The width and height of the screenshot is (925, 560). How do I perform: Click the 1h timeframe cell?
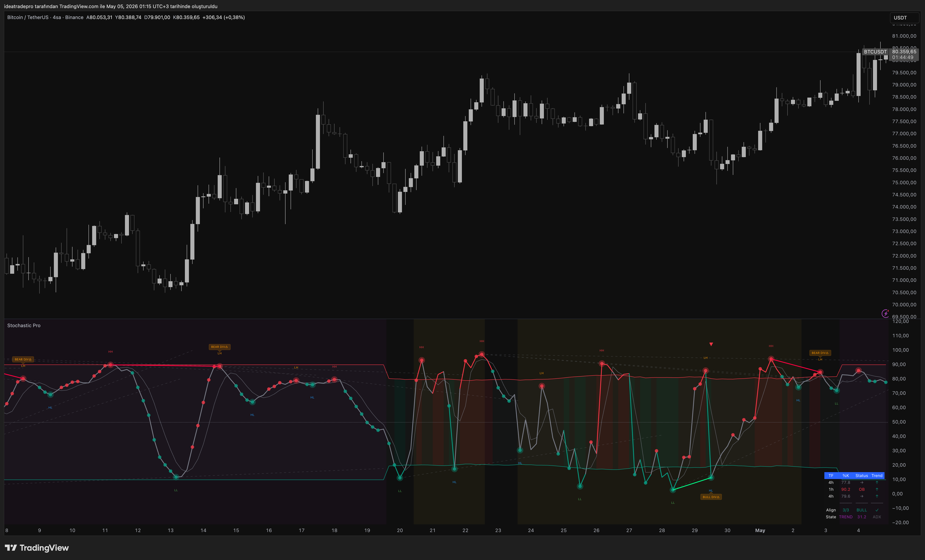pos(831,489)
